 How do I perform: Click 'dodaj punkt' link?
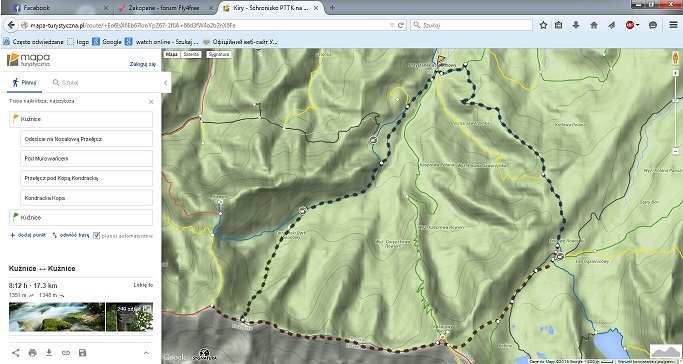tap(28, 235)
